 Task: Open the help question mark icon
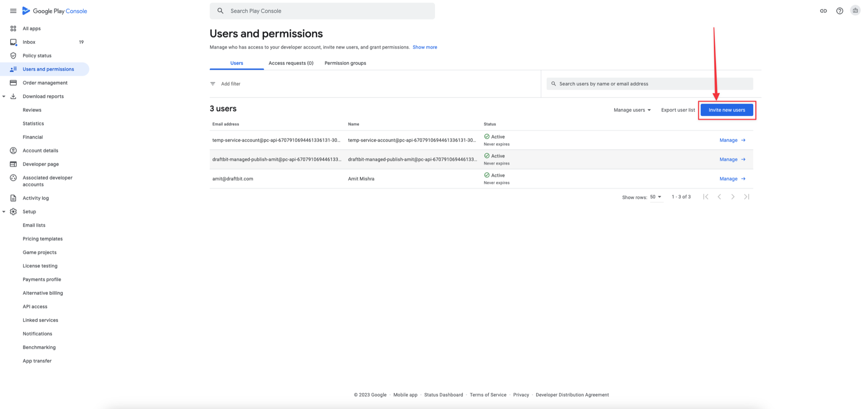point(840,11)
